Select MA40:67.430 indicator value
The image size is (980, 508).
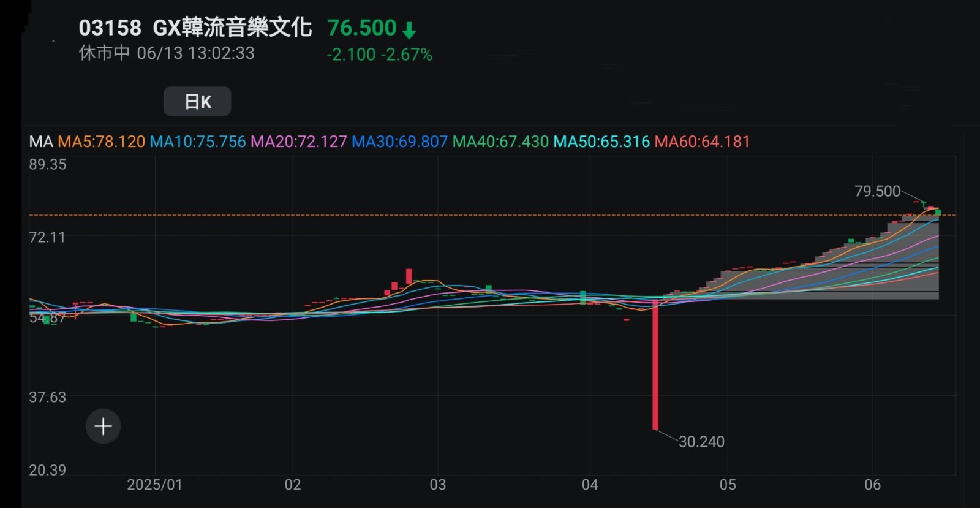(x=500, y=142)
